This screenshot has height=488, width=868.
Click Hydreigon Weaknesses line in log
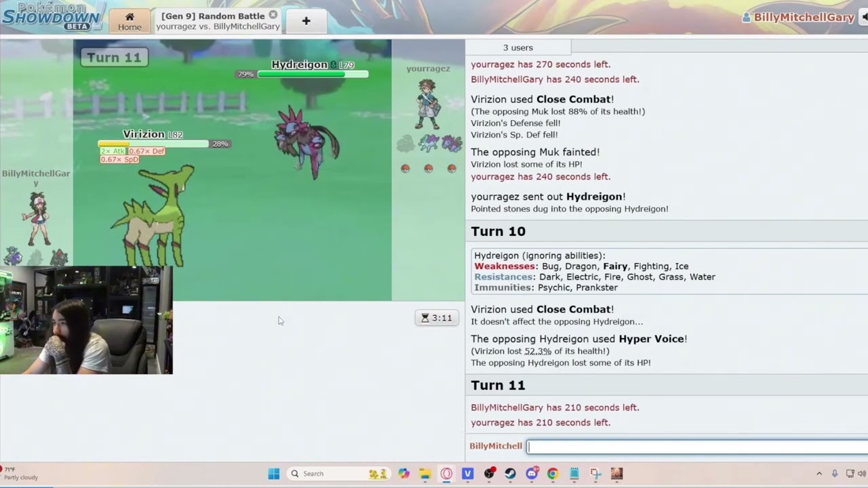(581, 266)
